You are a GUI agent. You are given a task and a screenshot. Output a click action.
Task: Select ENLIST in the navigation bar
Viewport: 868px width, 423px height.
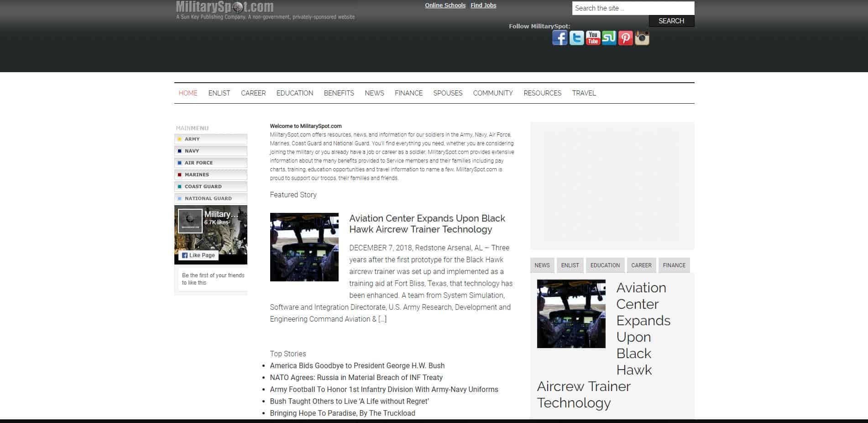(x=219, y=93)
